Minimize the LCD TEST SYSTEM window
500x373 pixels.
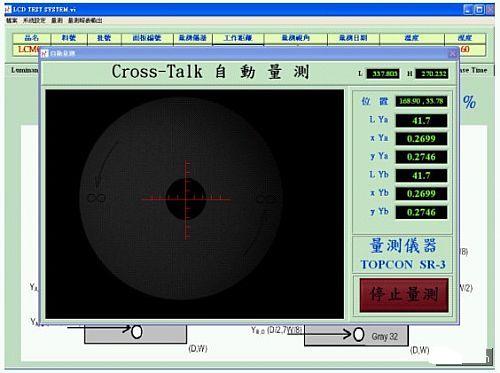tap(468, 10)
